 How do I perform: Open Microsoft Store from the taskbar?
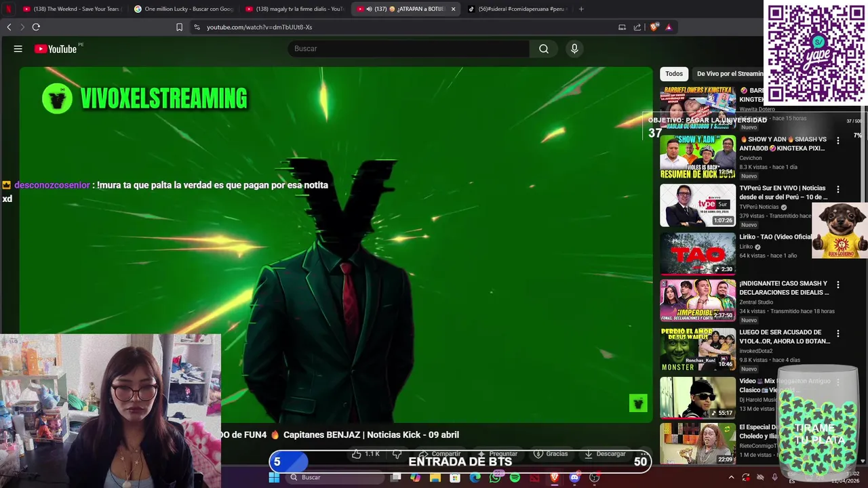pyautogui.click(x=455, y=477)
